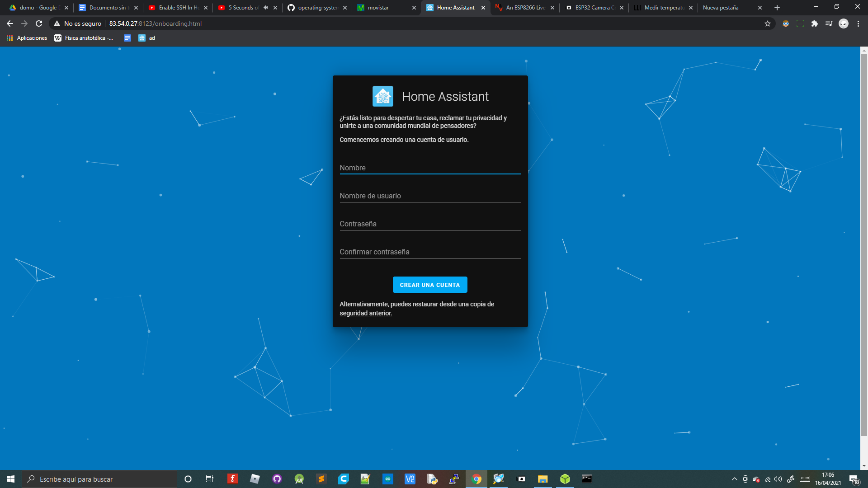This screenshot has height=488, width=868.
Task: Go back to previous page
Action: pyautogui.click(x=10, y=23)
